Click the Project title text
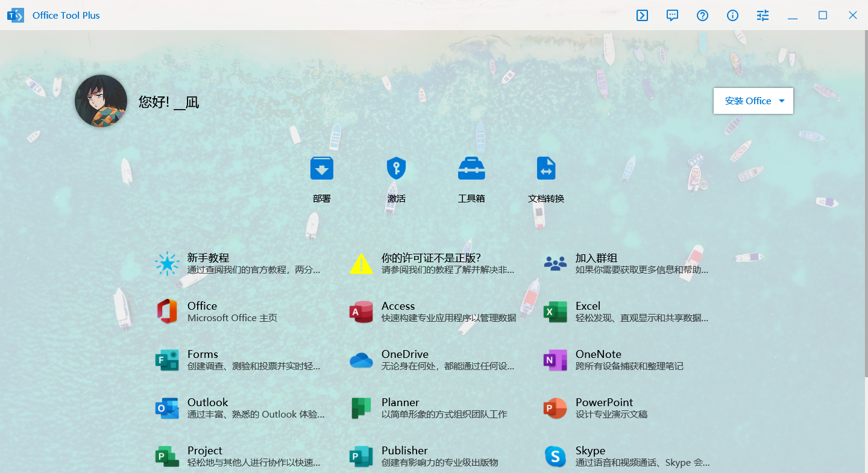The width and height of the screenshot is (868, 473). (204, 451)
